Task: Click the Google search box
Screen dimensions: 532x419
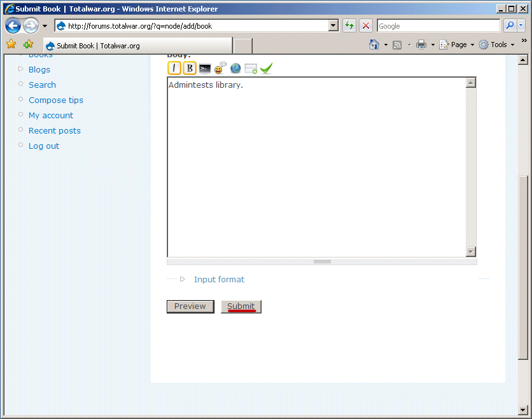Action: coord(438,26)
